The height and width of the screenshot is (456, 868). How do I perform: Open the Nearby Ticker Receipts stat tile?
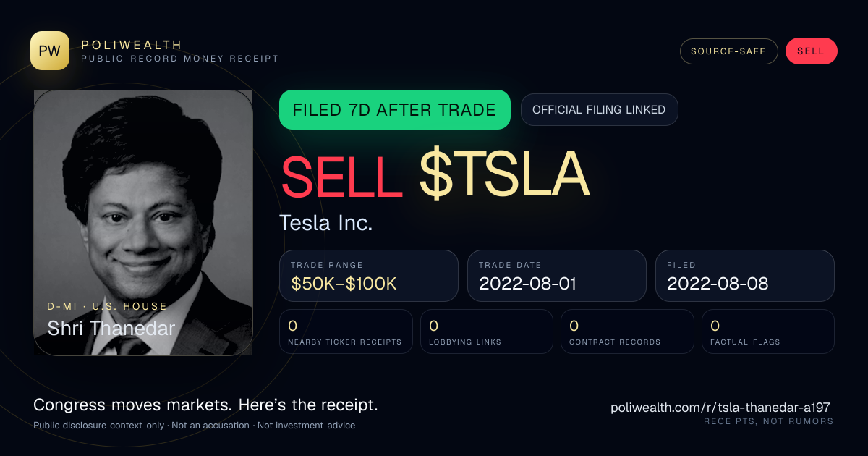point(346,332)
